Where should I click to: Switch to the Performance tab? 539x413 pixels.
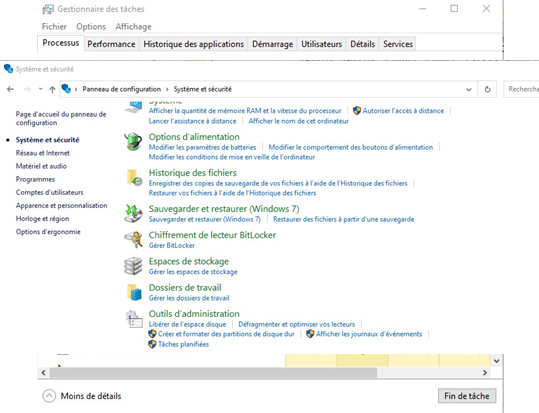pos(111,44)
